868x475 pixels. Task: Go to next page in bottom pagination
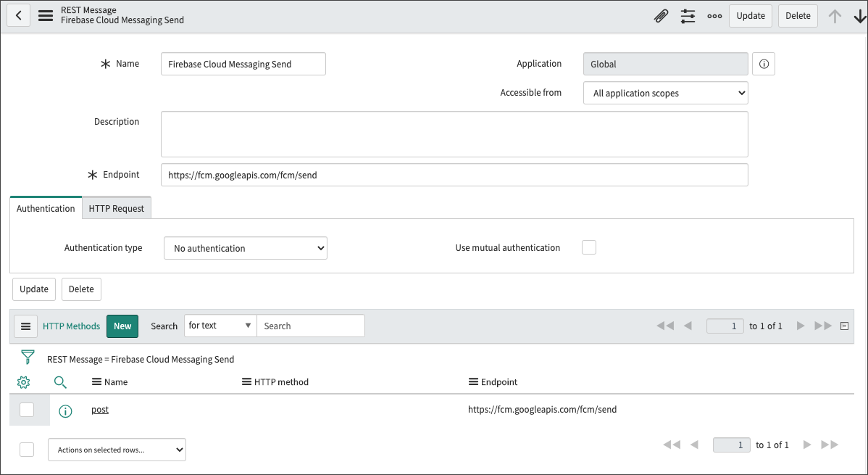807,445
